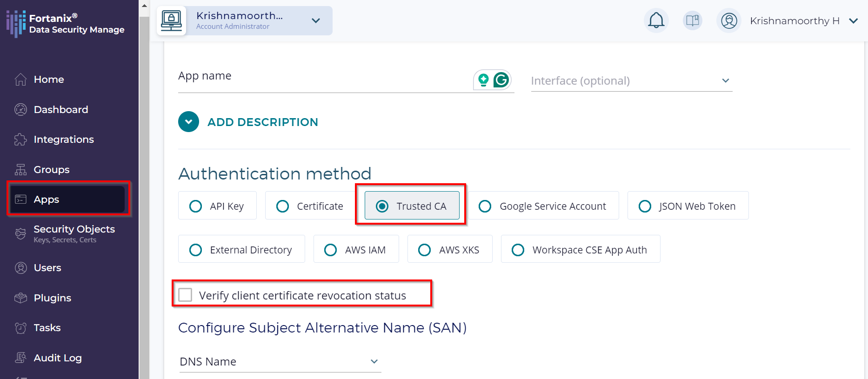The image size is (868, 379).
Task: Click ADD DESCRIPTION link text
Action: point(262,122)
